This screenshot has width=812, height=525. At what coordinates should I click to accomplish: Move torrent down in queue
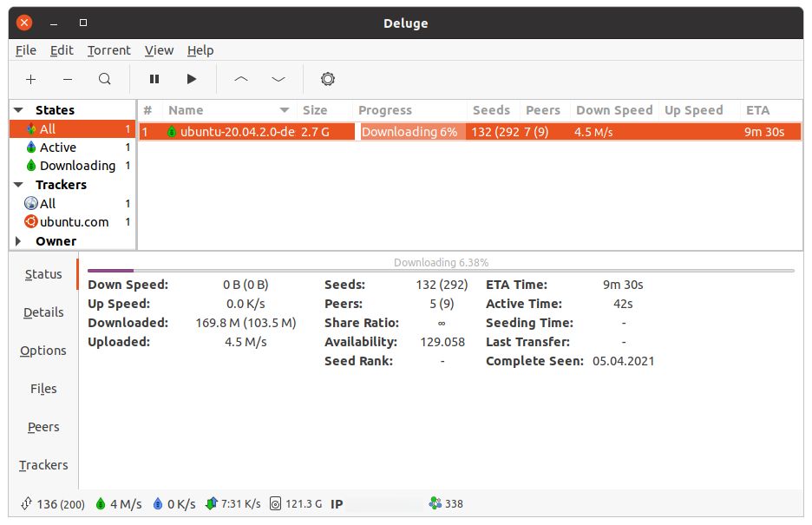click(278, 79)
